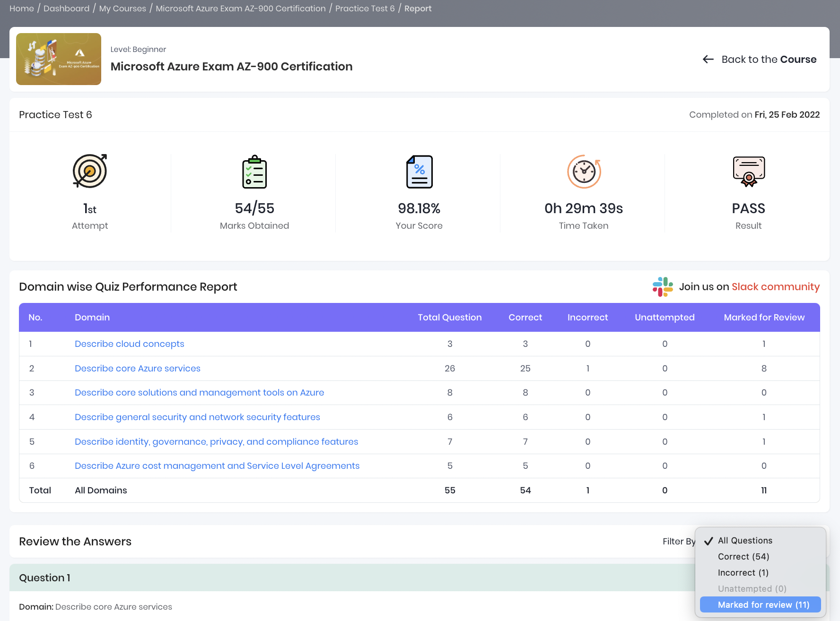Open Describe identity, governance, privacy, compliance features
The image size is (840, 621).
[217, 442]
